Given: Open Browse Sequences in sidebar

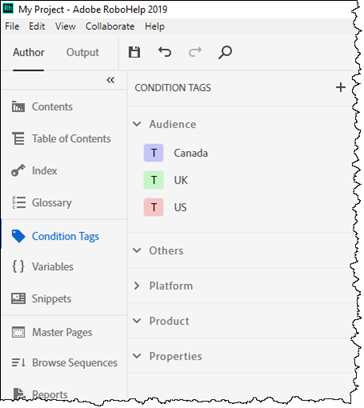Looking at the screenshot, I should (x=64, y=363).
